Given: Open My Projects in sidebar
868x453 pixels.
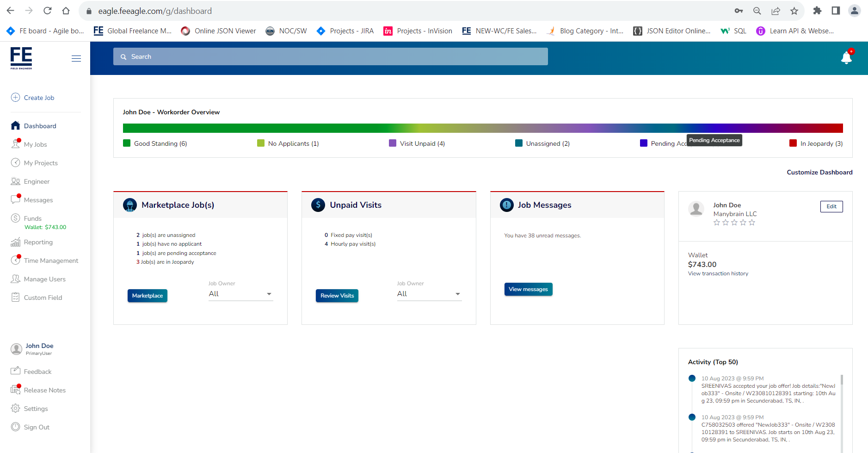Looking at the screenshot, I should click(x=41, y=163).
